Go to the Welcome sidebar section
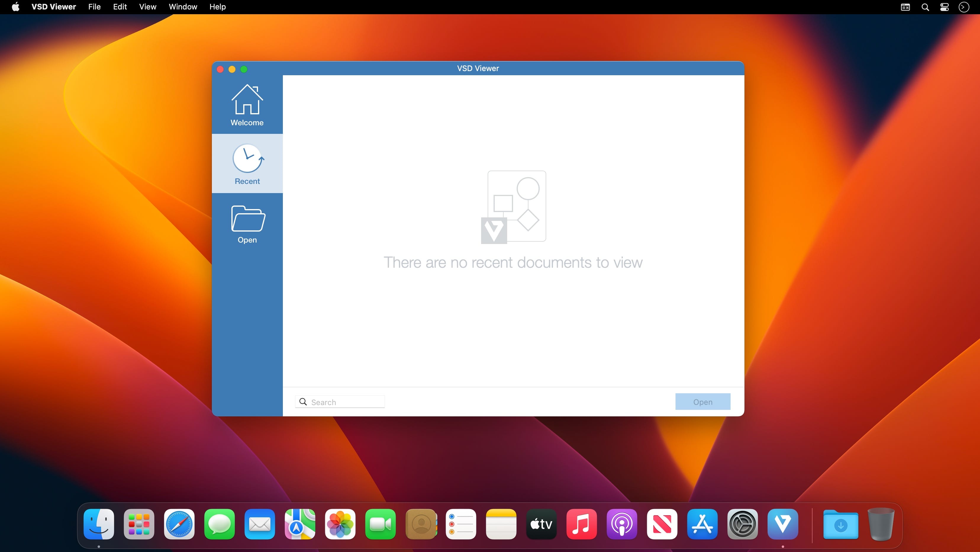Viewport: 980px width, 552px height. coord(247,105)
